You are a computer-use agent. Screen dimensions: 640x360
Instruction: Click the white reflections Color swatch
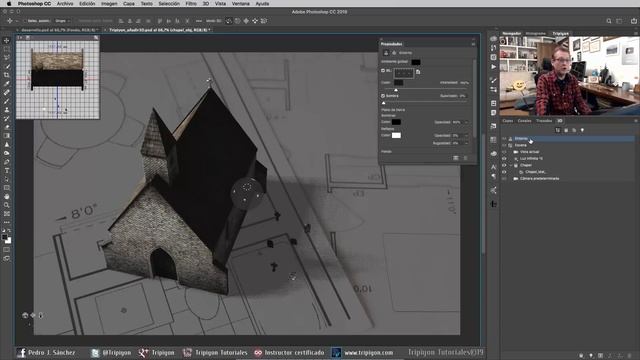[396, 135]
